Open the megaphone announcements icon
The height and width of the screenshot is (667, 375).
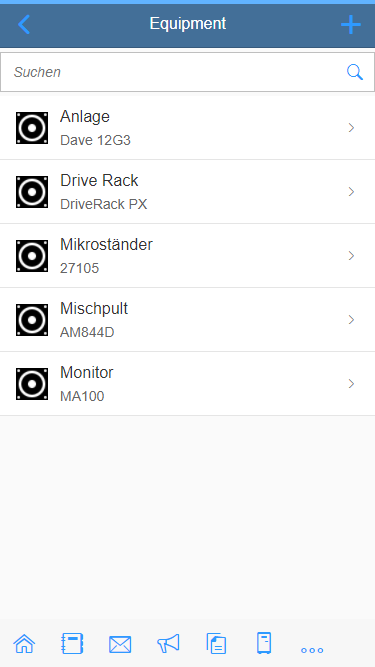coord(168,643)
